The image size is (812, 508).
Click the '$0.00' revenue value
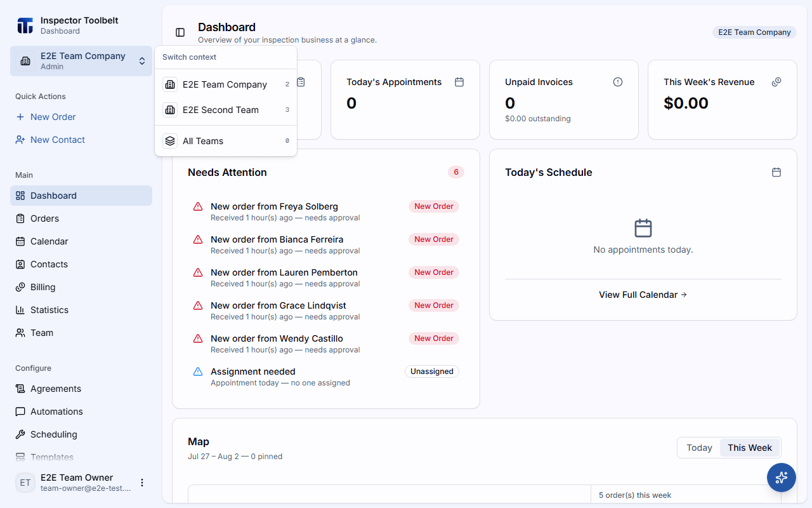tap(686, 103)
